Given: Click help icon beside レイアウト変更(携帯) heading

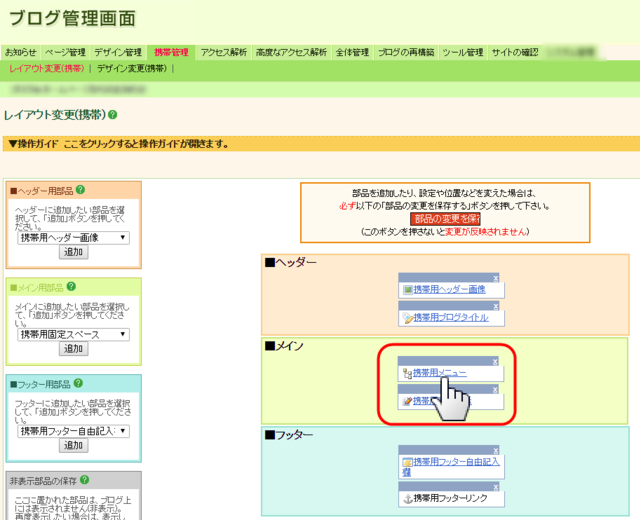Looking at the screenshot, I should [112, 115].
